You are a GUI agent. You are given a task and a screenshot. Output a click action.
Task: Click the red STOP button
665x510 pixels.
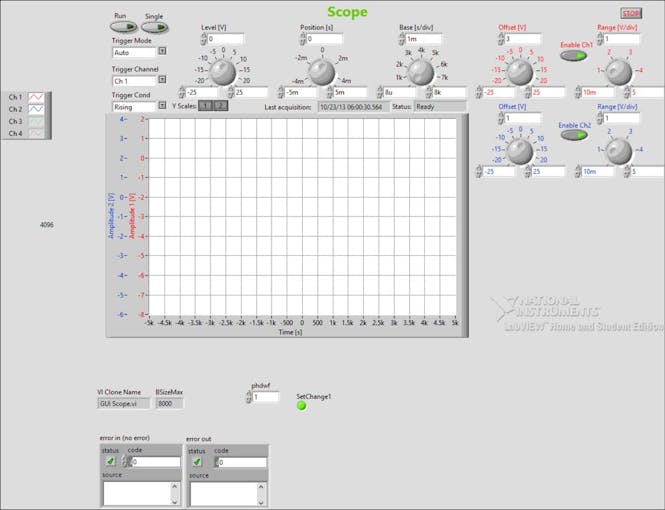(x=631, y=13)
